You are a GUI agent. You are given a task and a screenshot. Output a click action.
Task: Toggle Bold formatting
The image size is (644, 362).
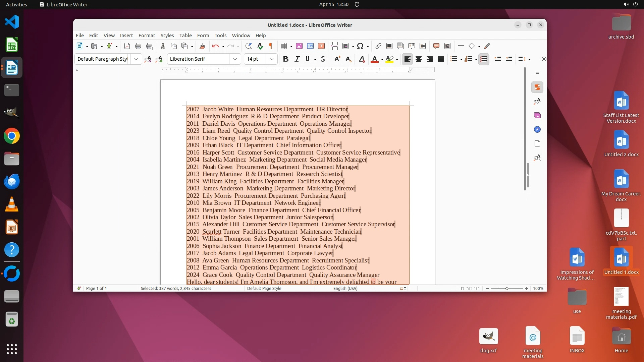pyautogui.click(x=285, y=59)
